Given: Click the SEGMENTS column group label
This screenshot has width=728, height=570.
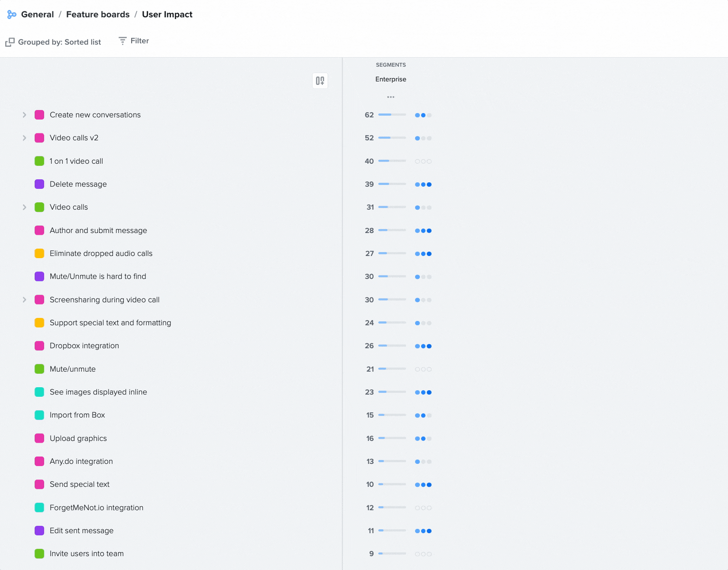Looking at the screenshot, I should pyautogui.click(x=391, y=65).
